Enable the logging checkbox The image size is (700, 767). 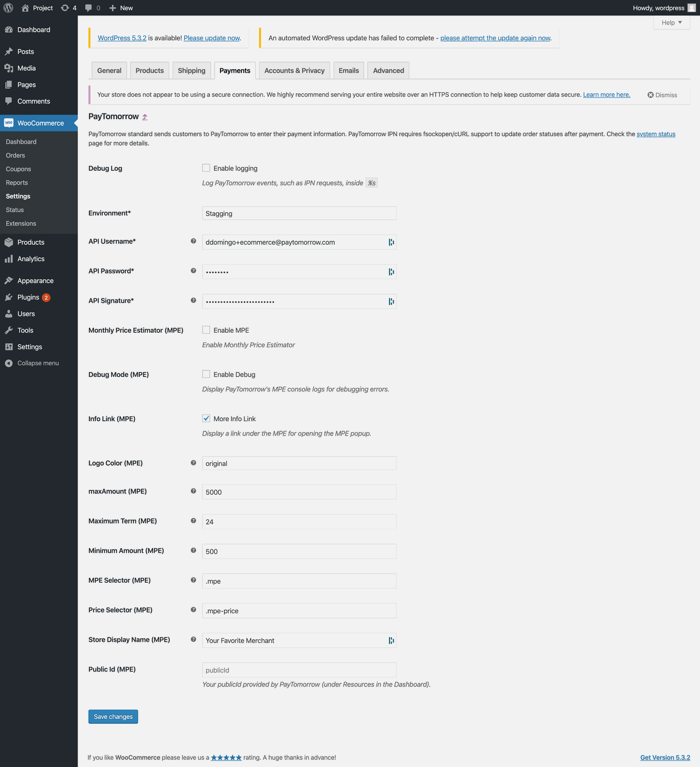[x=206, y=168]
